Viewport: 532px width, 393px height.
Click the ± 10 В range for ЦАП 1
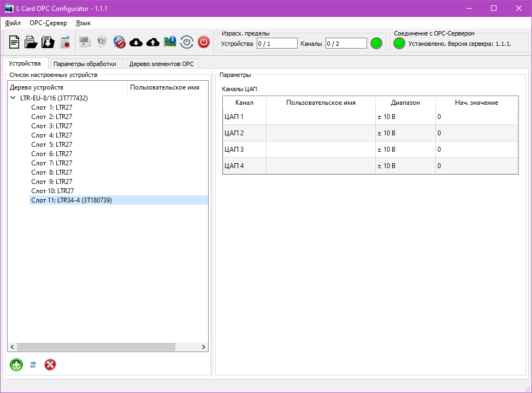click(405, 117)
